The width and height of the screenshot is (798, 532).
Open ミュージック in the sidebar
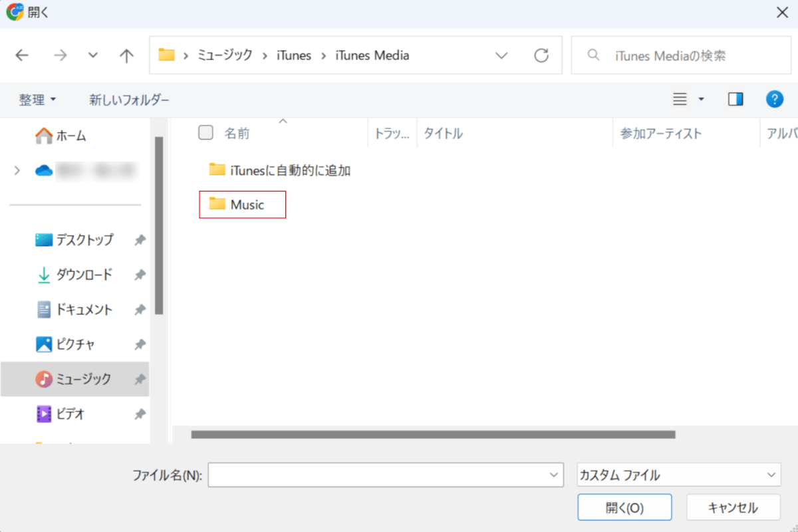[74, 379]
